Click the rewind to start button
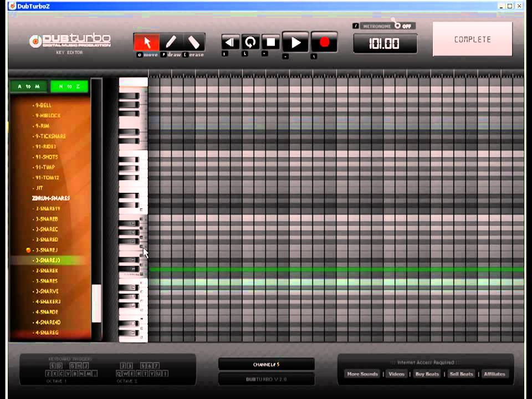532x399 pixels. coord(231,43)
